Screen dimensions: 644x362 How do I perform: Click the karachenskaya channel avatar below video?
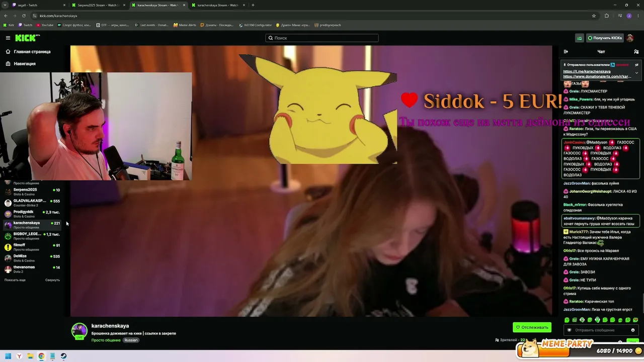point(79,331)
